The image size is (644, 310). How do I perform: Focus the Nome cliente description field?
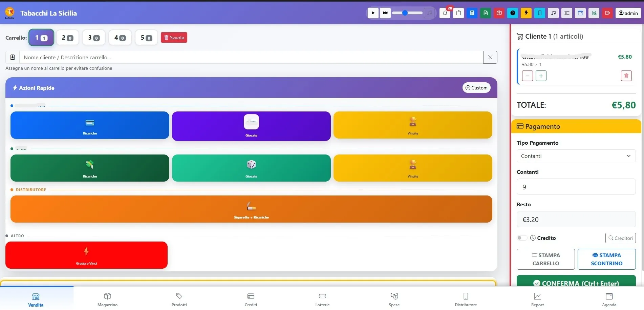251,57
